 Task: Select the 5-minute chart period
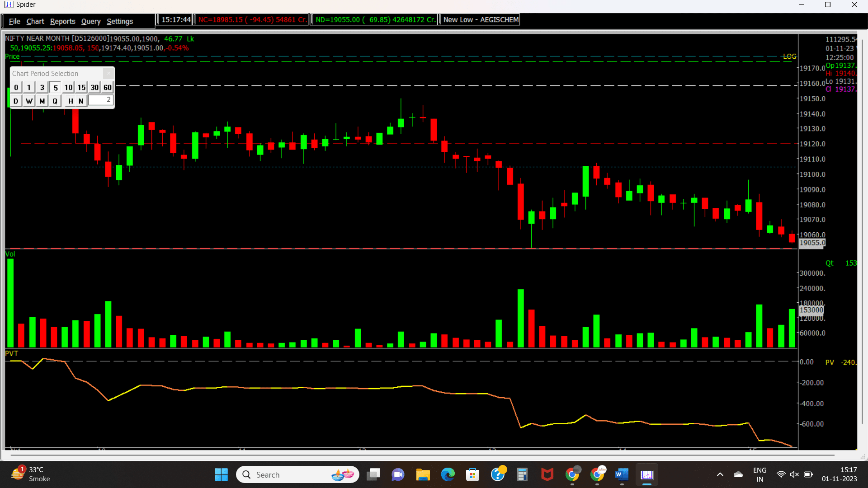(55, 87)
